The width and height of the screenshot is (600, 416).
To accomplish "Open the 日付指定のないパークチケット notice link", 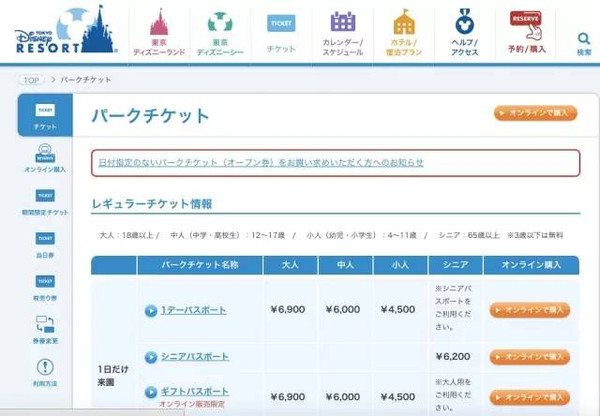I will pos(261,163).
